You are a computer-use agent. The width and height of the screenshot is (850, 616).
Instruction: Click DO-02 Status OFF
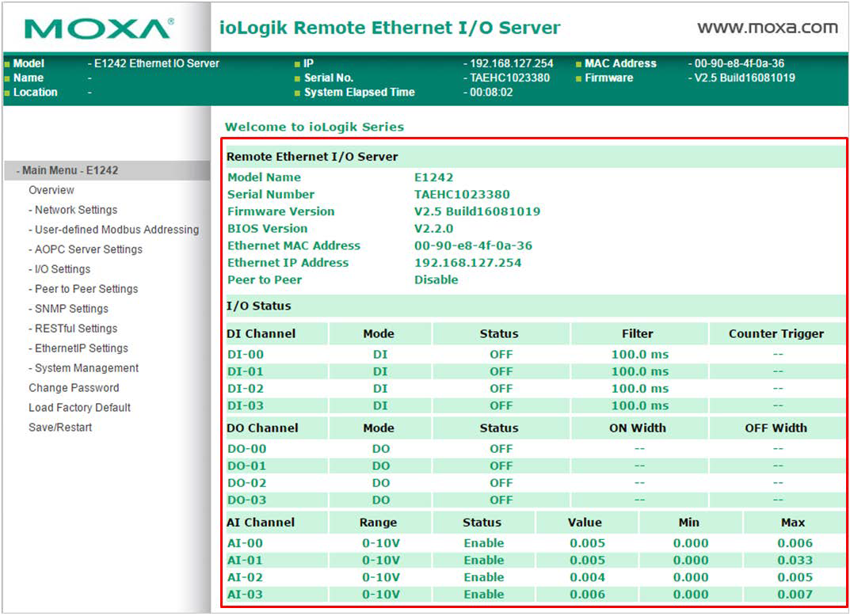point(501,483)
